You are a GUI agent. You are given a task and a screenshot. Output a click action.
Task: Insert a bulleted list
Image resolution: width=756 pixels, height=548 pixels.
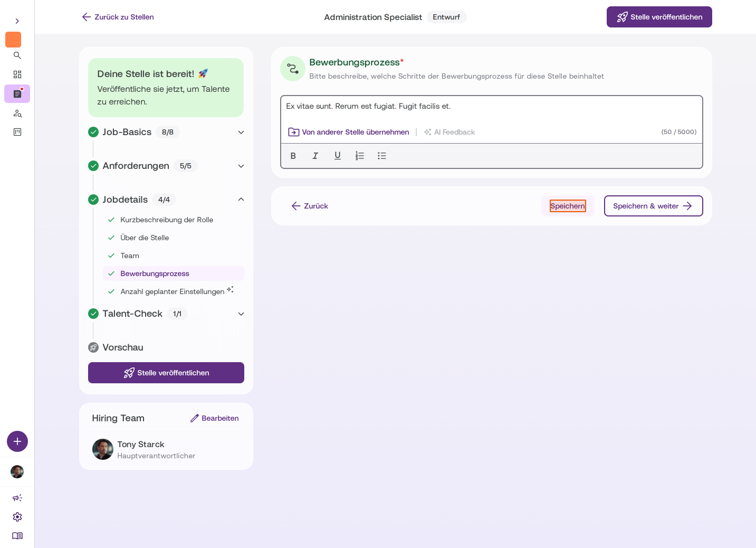(382, 156)
